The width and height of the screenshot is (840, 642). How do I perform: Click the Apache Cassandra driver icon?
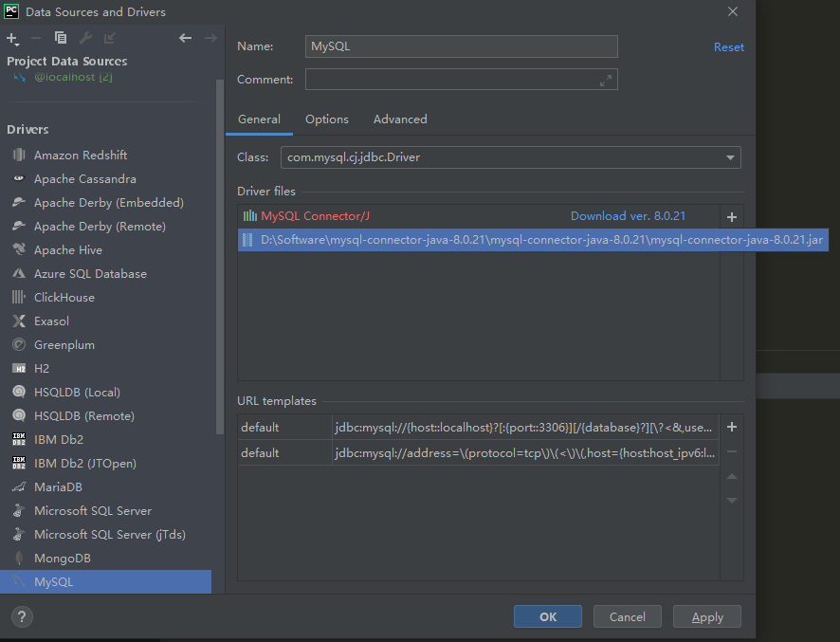pos(19,178)
